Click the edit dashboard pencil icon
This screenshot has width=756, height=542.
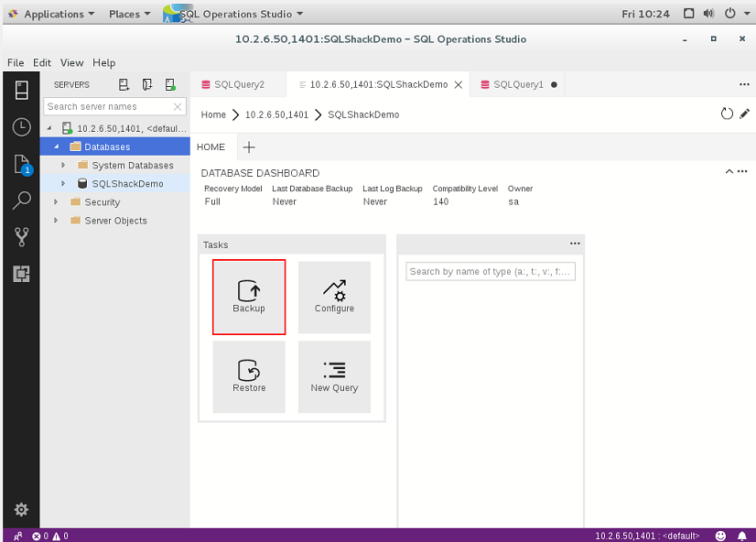point(744,114)
